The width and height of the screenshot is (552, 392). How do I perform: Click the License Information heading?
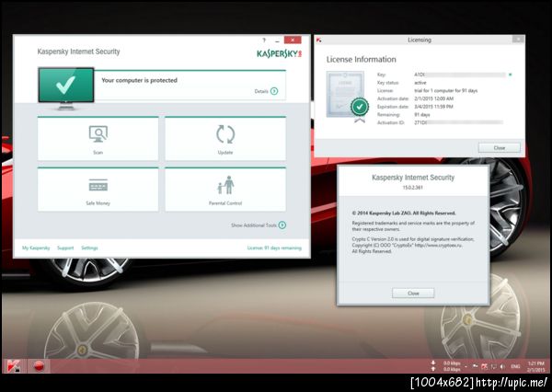362,60
